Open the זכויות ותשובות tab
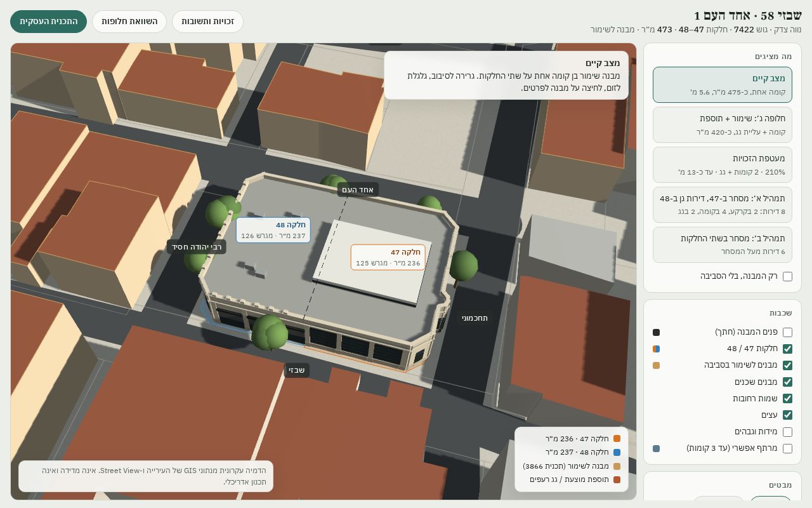812x508 pixels. pyautogui.click(x=207, y=22)
